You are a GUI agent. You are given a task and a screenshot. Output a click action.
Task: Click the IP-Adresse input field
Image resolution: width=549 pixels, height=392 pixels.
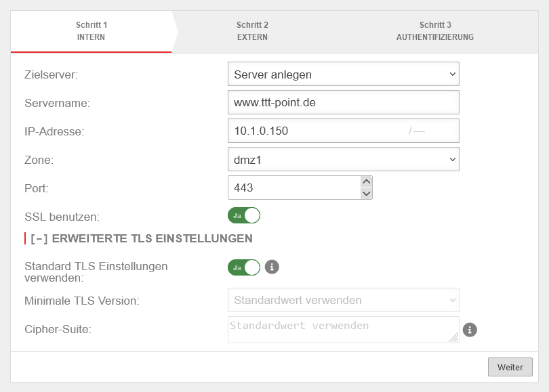coord(315,131)
